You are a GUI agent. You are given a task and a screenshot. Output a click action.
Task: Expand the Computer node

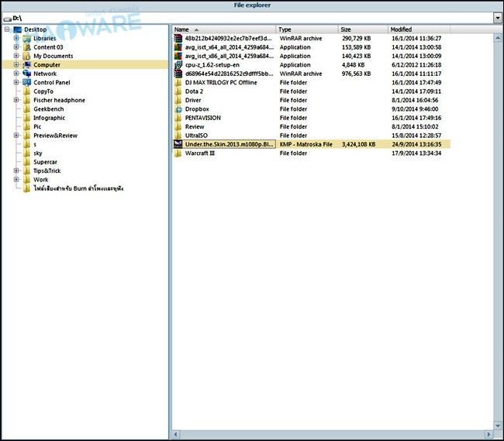click(x=16, y=64)
